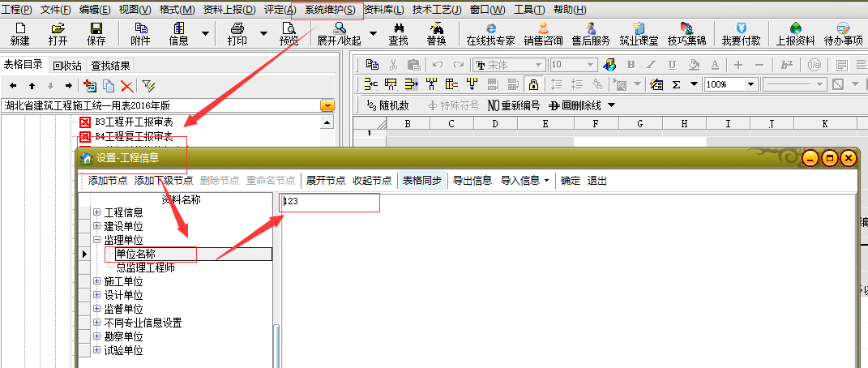The image size is (868, 368).
Task: Click the 保存 (Save) toolbar icon
Action: pyautogui.click(x=96, y=33)
